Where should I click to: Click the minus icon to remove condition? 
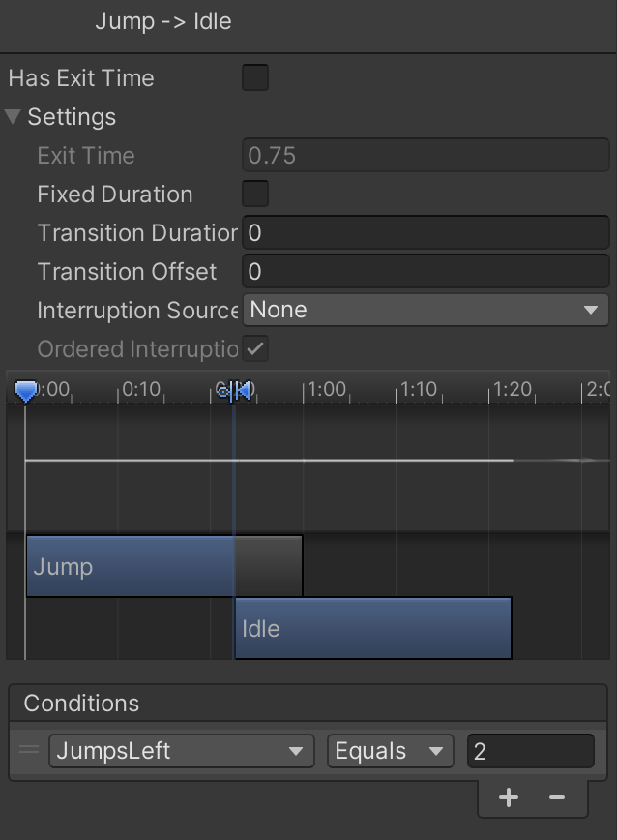[x=557, y=797]
